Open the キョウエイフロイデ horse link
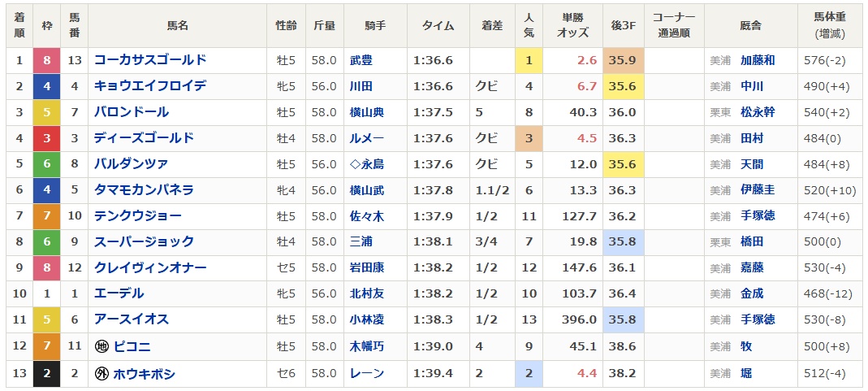Screen dimensions: 868x391 coord(150,86)
